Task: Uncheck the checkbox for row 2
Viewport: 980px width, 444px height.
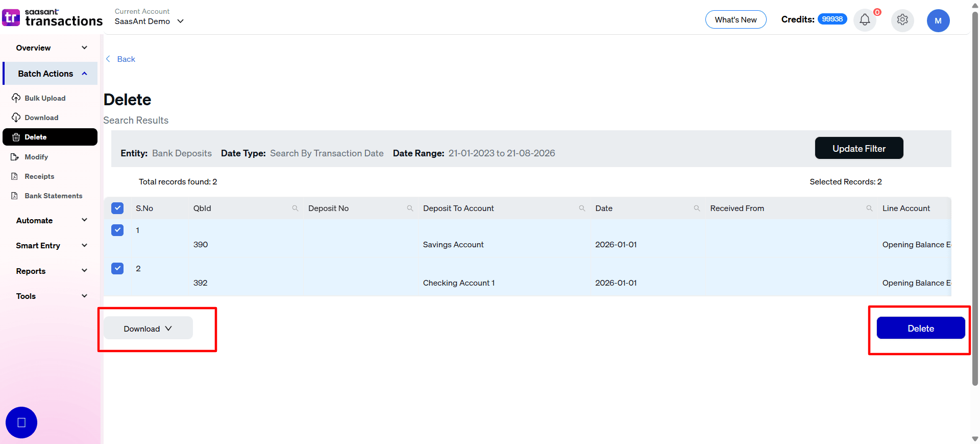Action: [117, 268]
